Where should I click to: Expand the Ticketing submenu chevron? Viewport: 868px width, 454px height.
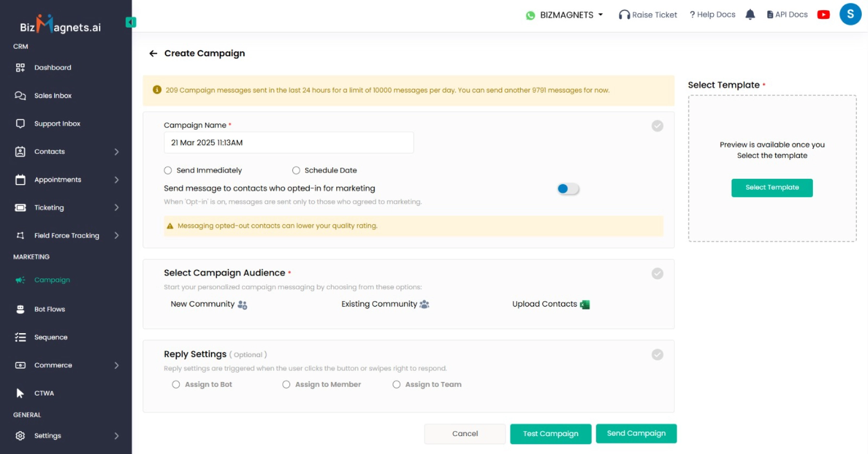coord(117,208)
